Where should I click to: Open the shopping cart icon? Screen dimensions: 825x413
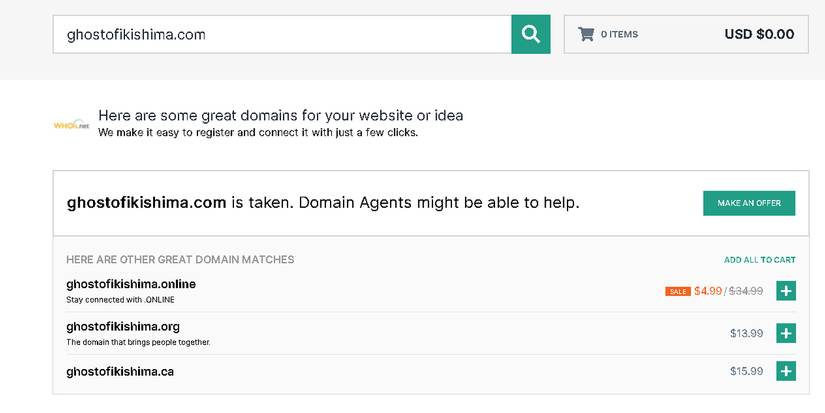pyautogui.click(x=586, y=34)
